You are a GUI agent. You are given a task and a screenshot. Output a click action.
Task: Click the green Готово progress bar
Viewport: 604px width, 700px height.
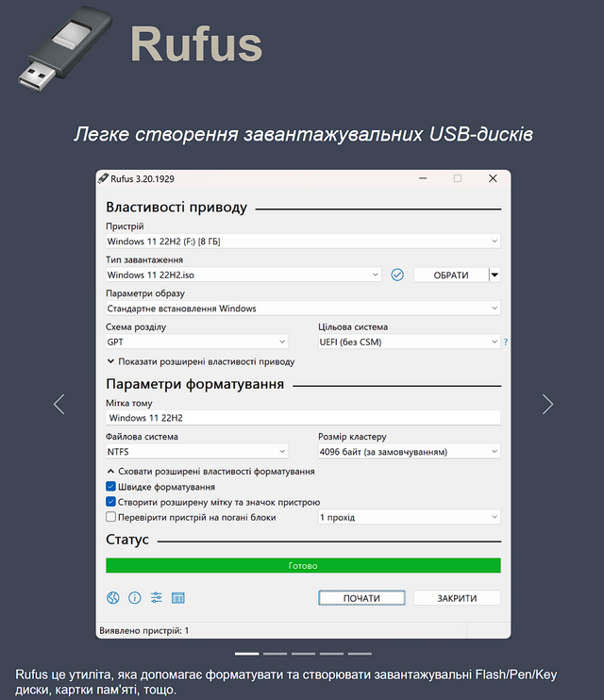[x=303, y=565]
